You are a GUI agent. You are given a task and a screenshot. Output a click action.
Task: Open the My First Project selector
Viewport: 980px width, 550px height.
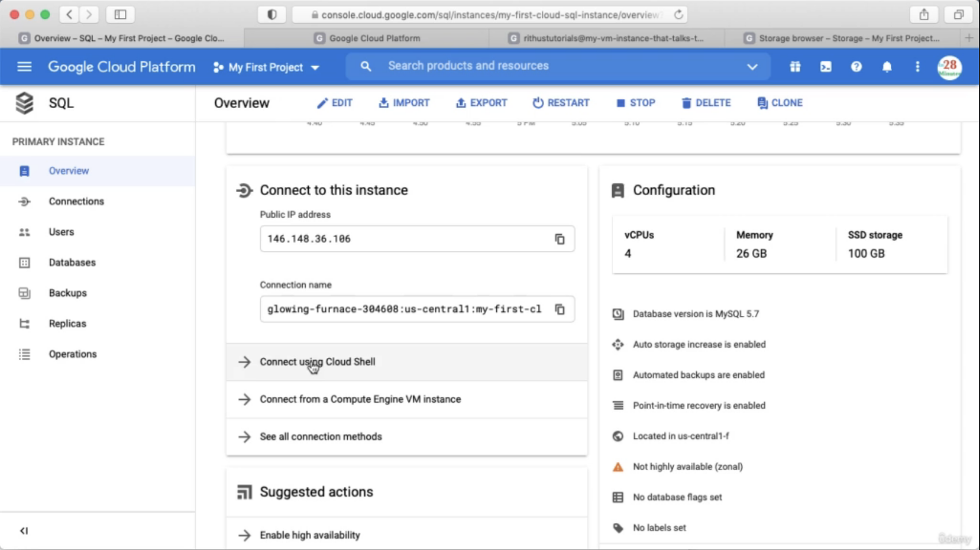point(266,67)
